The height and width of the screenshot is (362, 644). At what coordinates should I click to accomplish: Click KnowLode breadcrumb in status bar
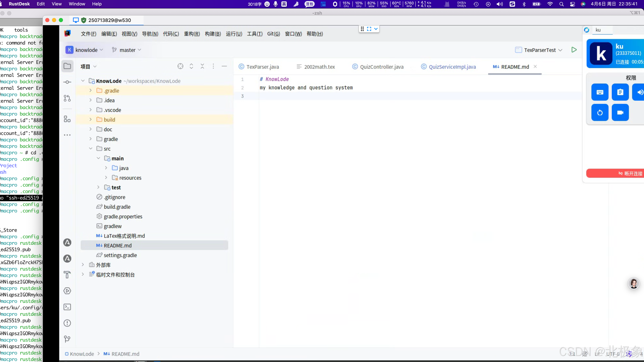coord(82,354)
